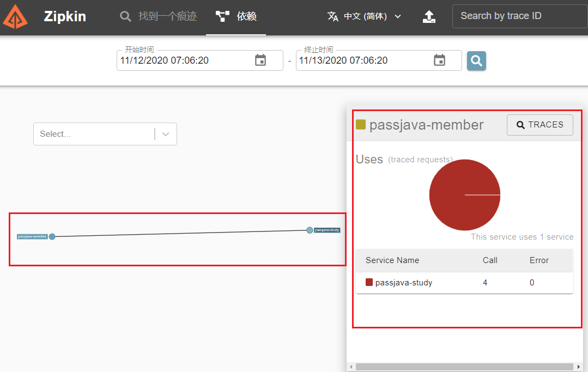Select the passjava-study graph node
Screen dimensions: 588x372
310,230
